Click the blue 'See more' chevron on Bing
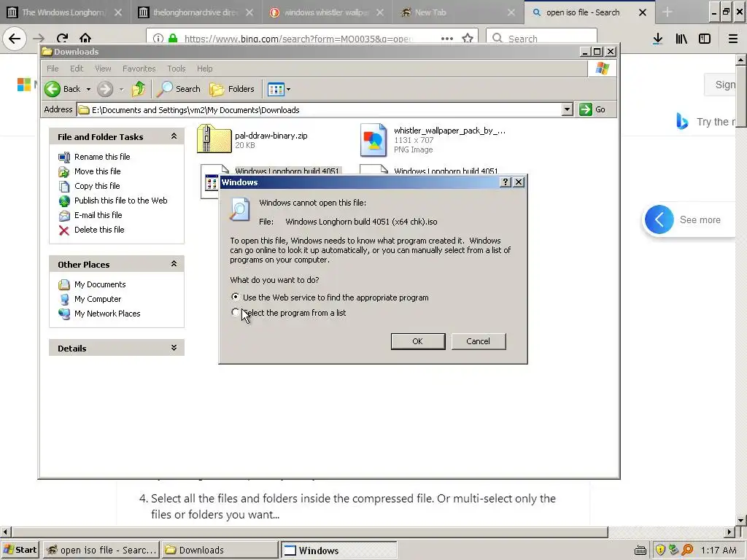747x560 pixels. tap(659, 219)
